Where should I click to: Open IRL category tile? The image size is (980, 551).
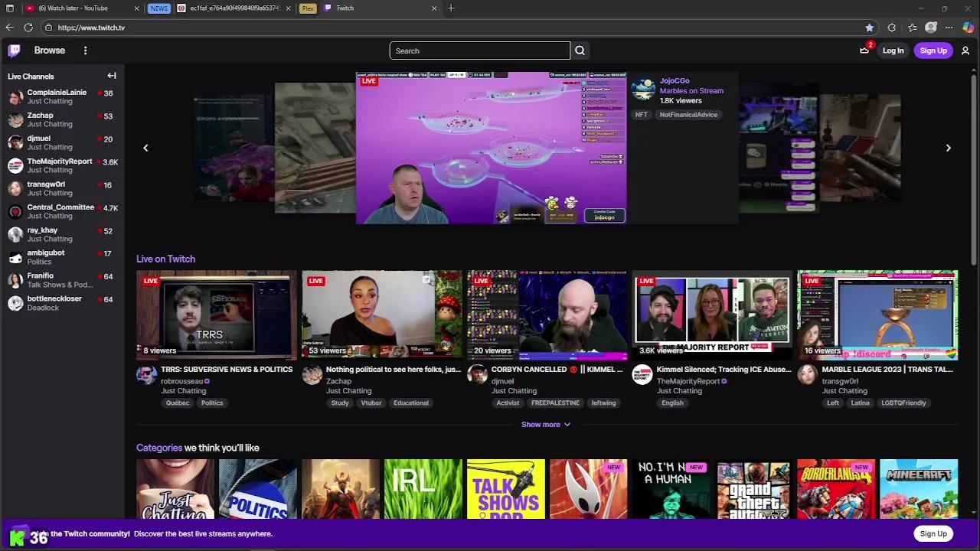(x=423, y=489)
